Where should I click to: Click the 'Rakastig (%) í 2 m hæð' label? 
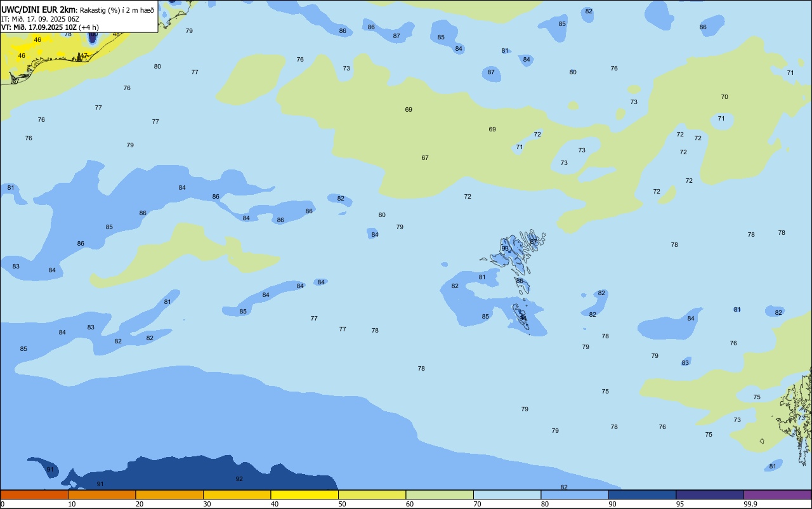point(117,10)
